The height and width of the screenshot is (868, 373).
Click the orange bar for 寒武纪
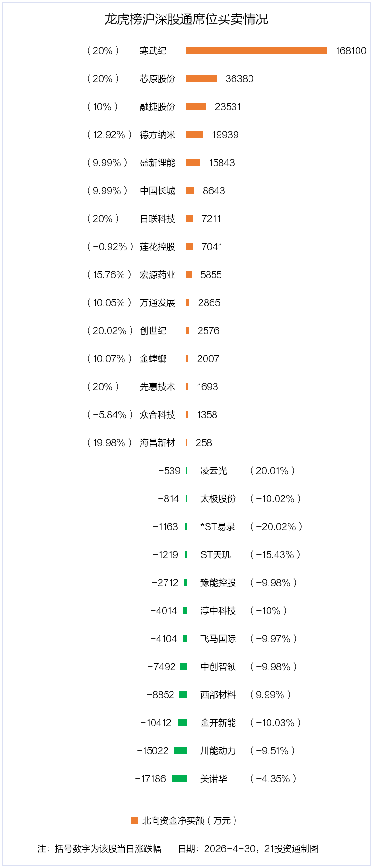[x=256, y=50]
